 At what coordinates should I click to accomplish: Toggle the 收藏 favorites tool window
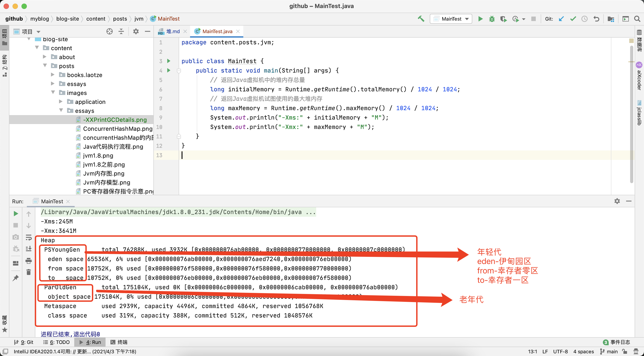tap(4, 324)
